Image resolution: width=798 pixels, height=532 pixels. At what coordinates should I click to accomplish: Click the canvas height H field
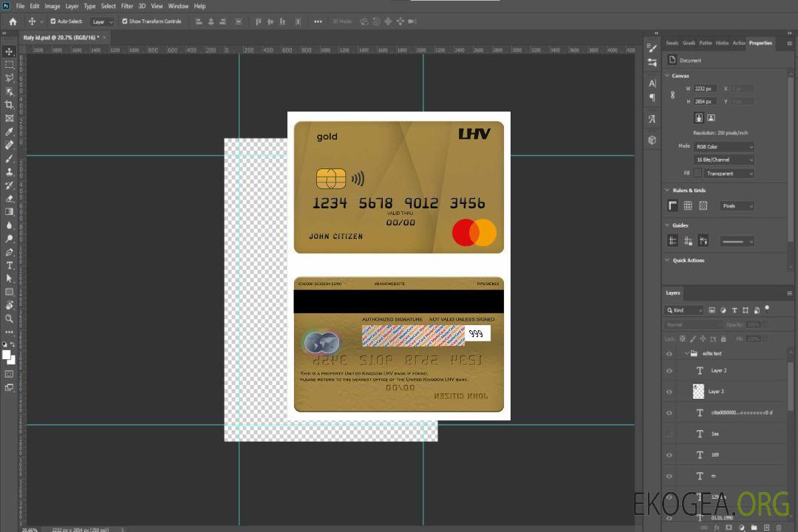click(705, 102)
